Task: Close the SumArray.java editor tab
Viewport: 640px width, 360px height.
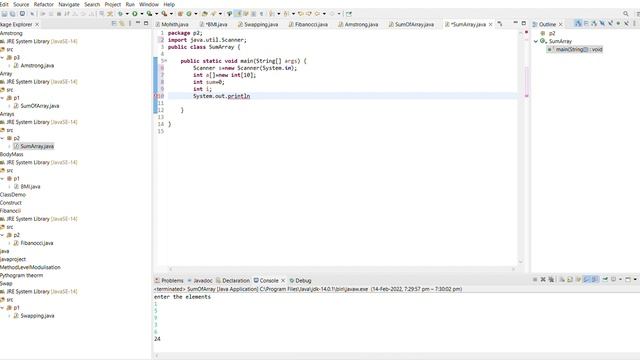Action: pyautogui.click(x=491, y=24)
